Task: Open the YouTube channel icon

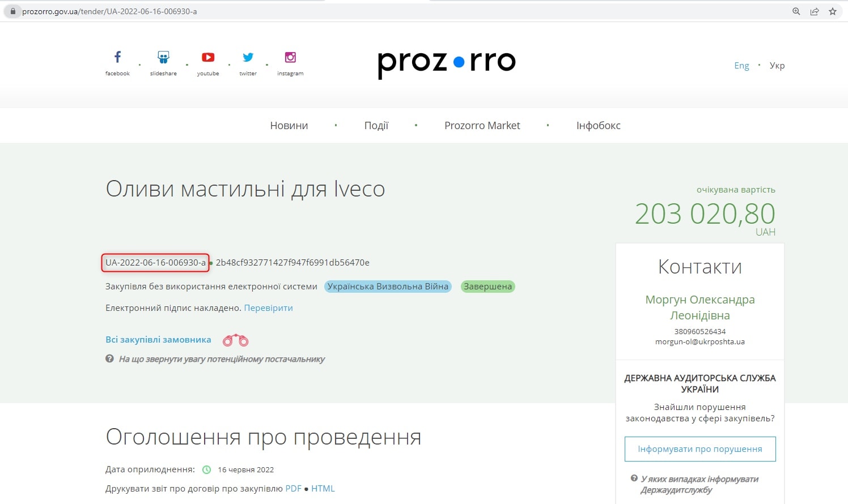Action: (208, 57)
